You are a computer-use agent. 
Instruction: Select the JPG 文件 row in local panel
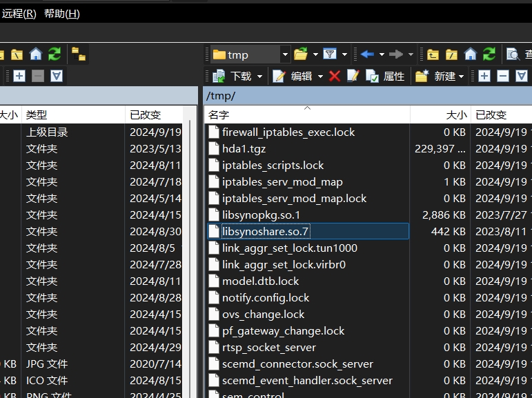coord(92,364)
